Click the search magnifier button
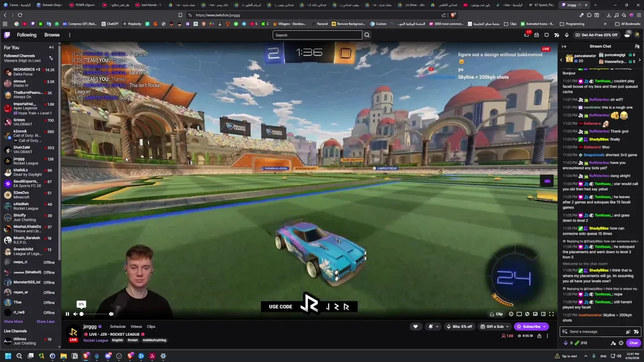The height and width of the screenshot is (362, 644). (367, 35)
